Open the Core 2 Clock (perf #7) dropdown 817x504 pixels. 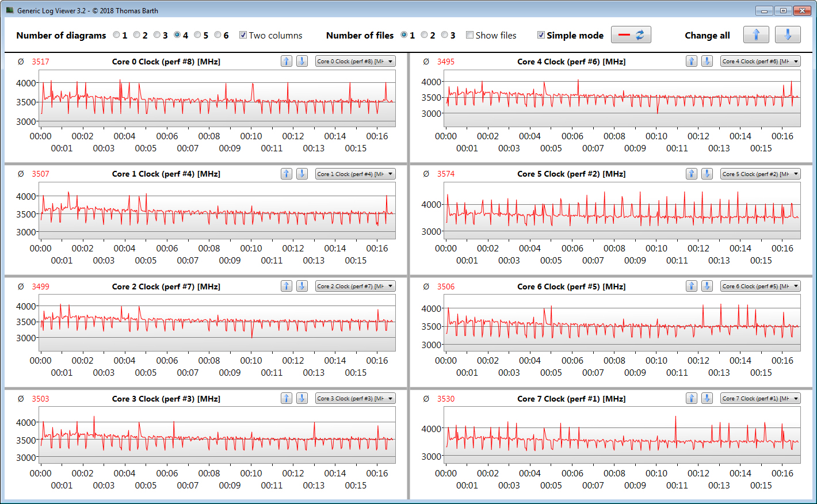[356, 286]
